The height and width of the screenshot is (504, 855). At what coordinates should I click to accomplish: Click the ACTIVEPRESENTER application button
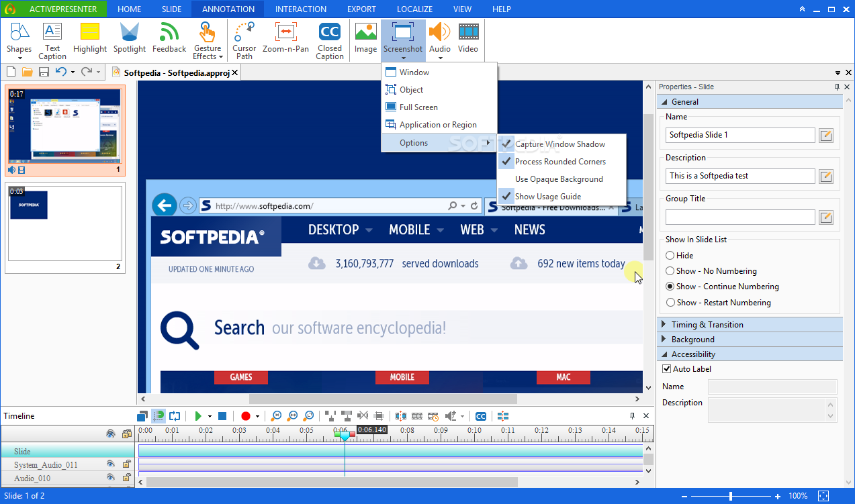(x=54, y=9)
